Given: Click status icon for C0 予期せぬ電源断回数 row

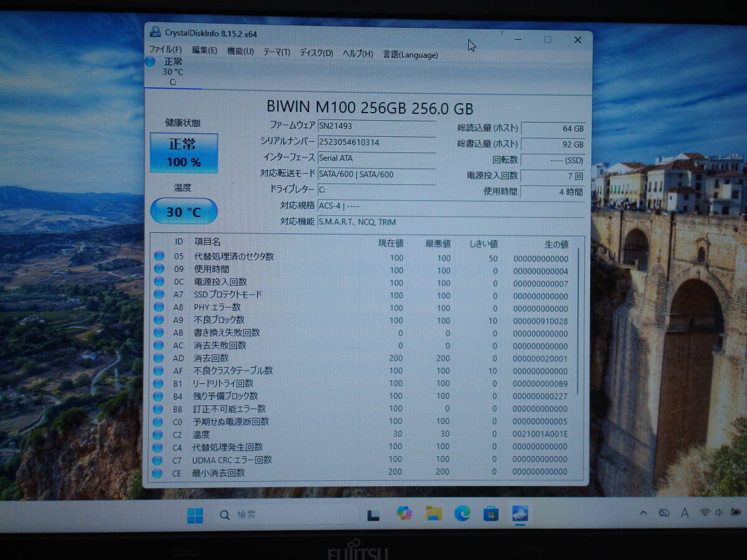Looking at the screenshot, I should point(159,421).
